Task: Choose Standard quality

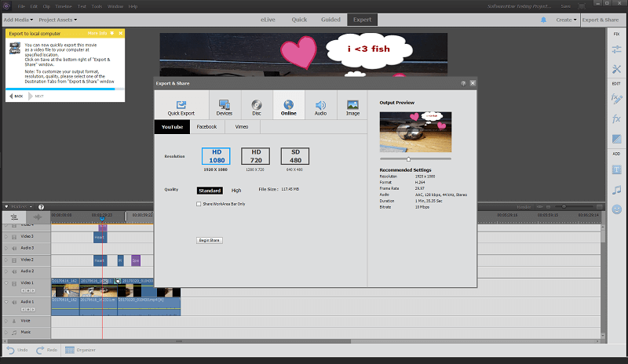Action: tap(210, 191)
